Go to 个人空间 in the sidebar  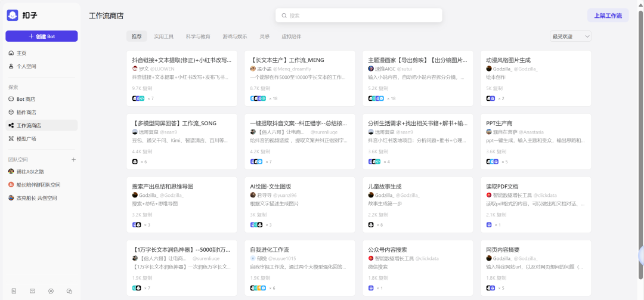tap(26, 66)
